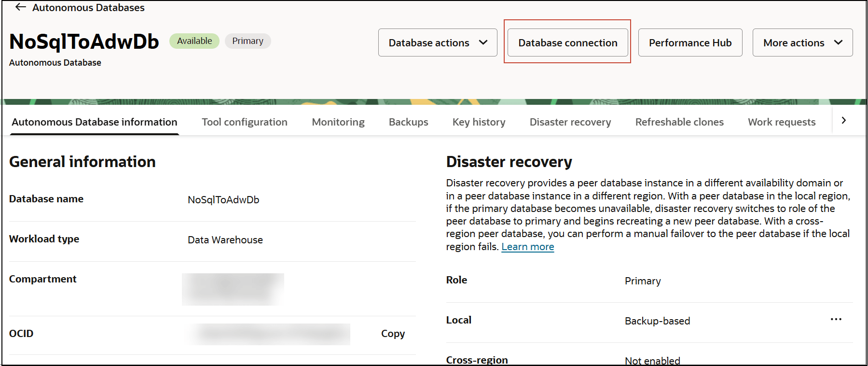The height and width of the screenshot is (366, 868).
Task: Click the Database connection button
Action: point(567,42)
